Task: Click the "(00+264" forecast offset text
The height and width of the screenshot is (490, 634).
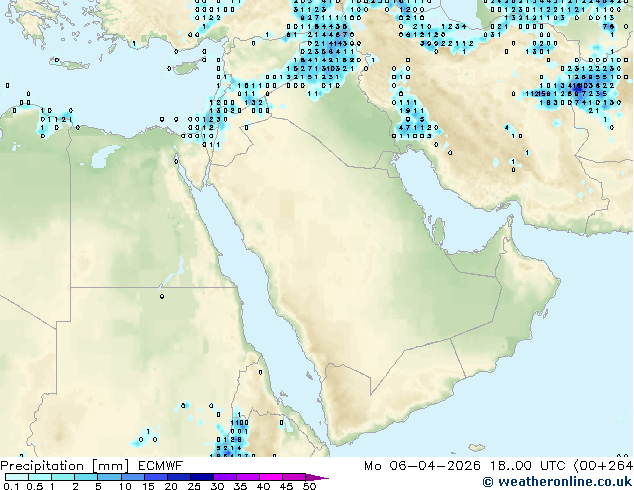Action: click(x=604, y=466)
